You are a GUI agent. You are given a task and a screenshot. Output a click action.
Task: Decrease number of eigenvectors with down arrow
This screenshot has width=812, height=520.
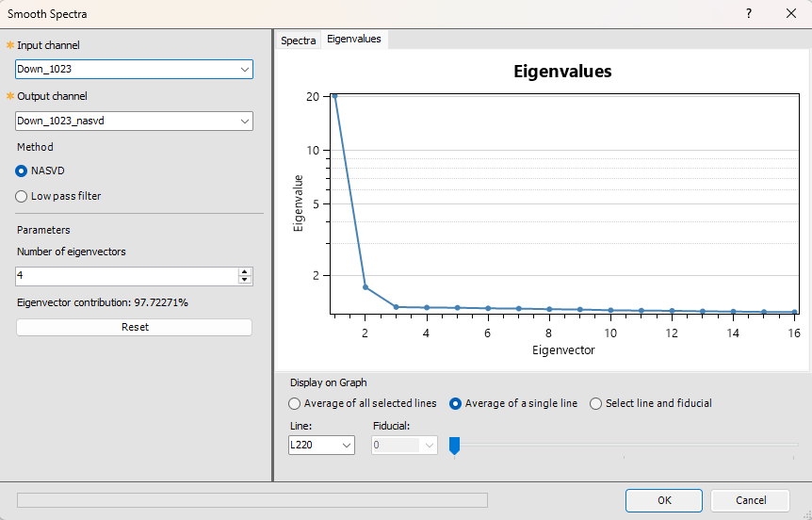[x=245, y=280]
